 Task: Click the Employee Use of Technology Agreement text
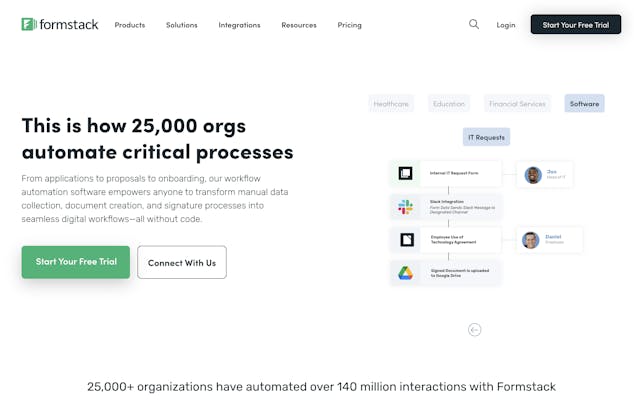[453, 239]
